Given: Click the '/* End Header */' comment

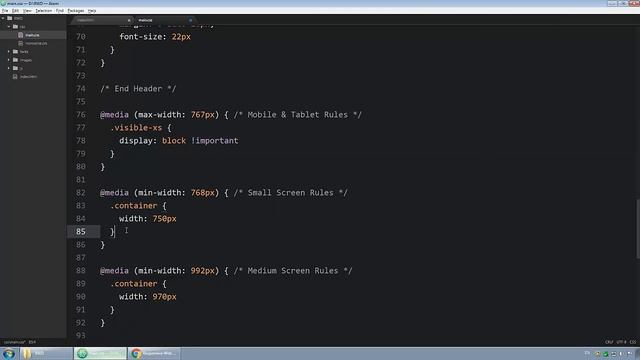Looking at the screenshot, I should [x=138, y=89].
